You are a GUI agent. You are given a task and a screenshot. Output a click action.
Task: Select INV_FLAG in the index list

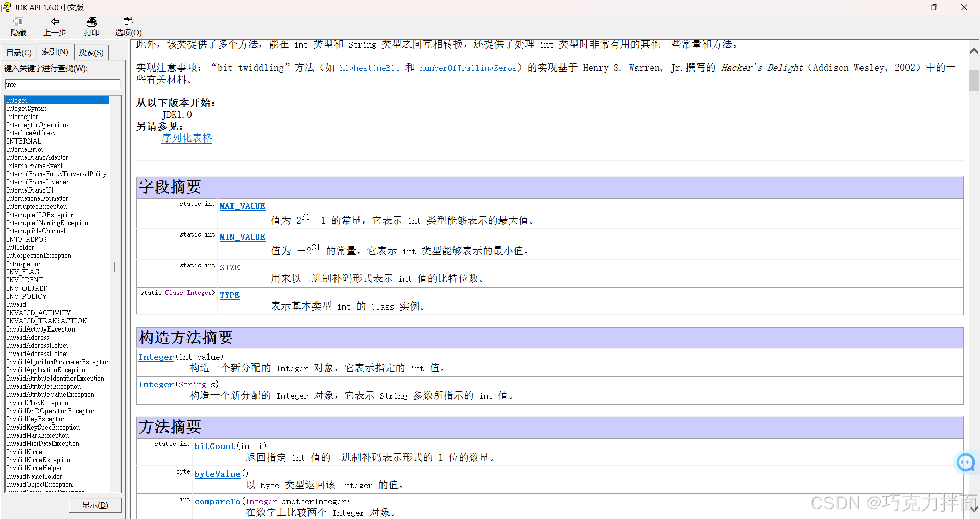[23, 272]
